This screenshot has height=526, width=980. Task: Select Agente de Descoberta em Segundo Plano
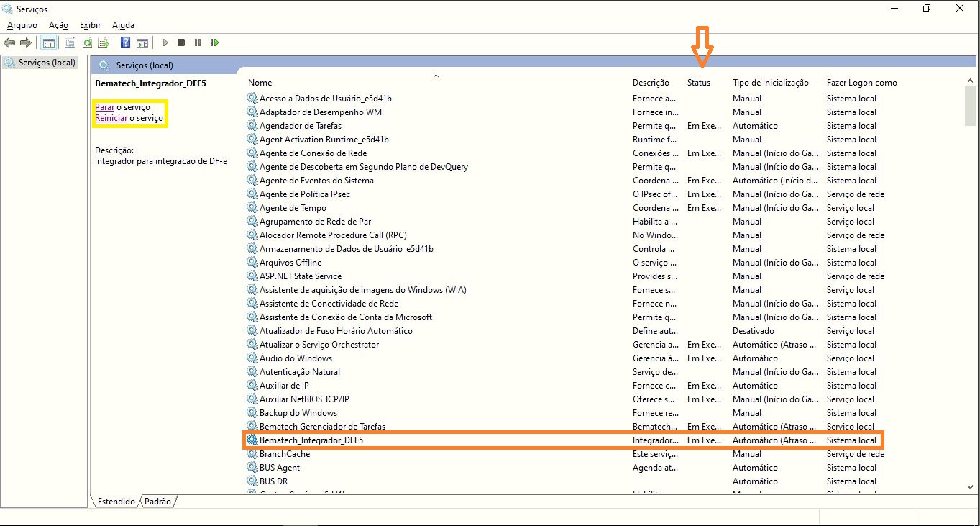(364, 167)
